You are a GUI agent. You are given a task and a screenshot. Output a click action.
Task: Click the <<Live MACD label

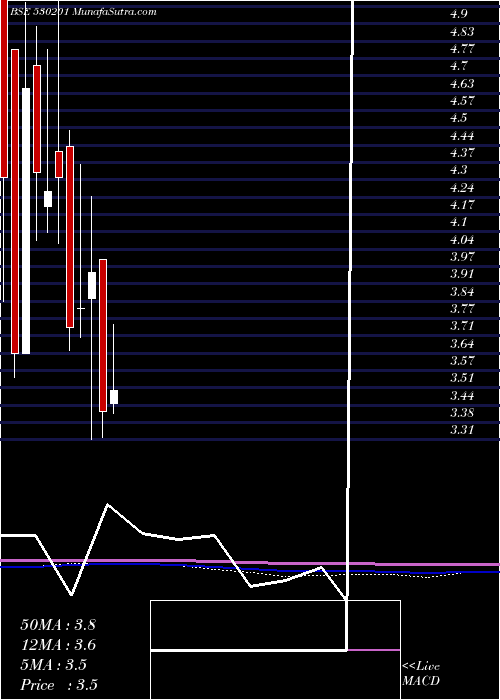(421, 674)
